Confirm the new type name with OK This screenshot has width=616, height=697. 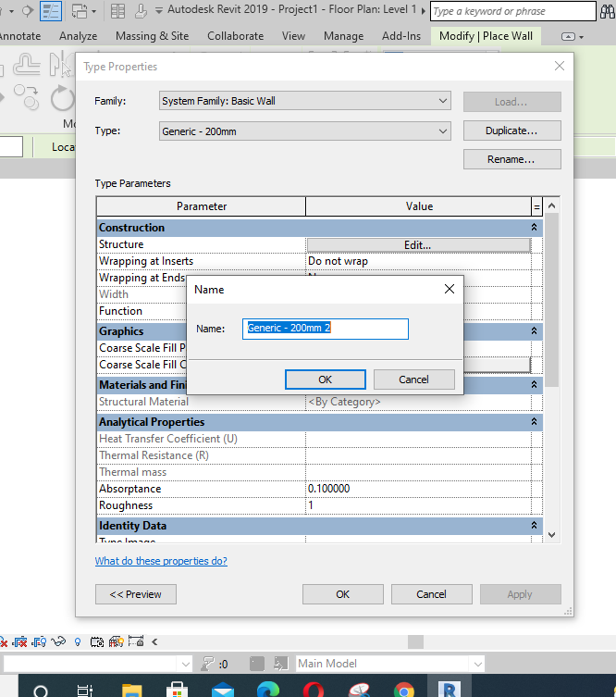click(325, 380)
